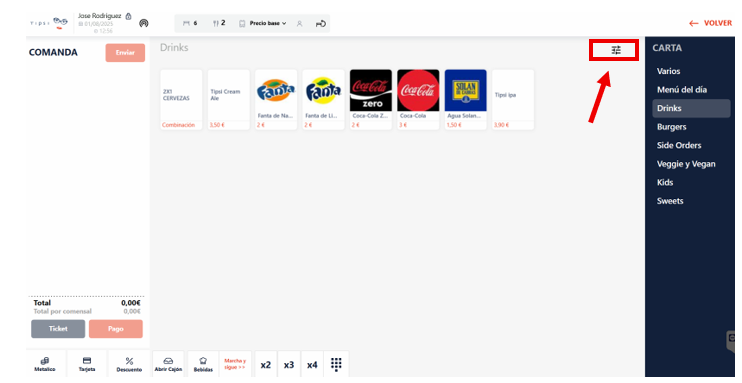Click Marcha y sigue

pos(235,364)
